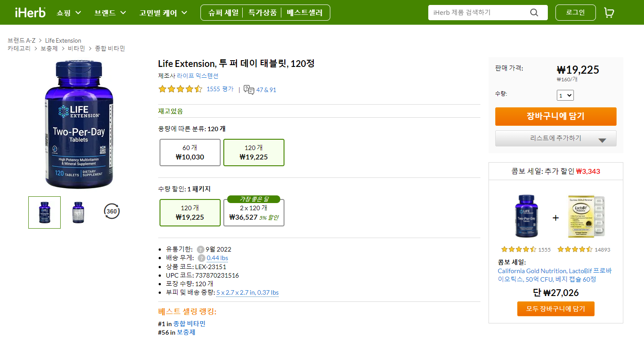Open the 브랜드 A-Z breadcrumb link
644x345 pixels.
(22, 40)
